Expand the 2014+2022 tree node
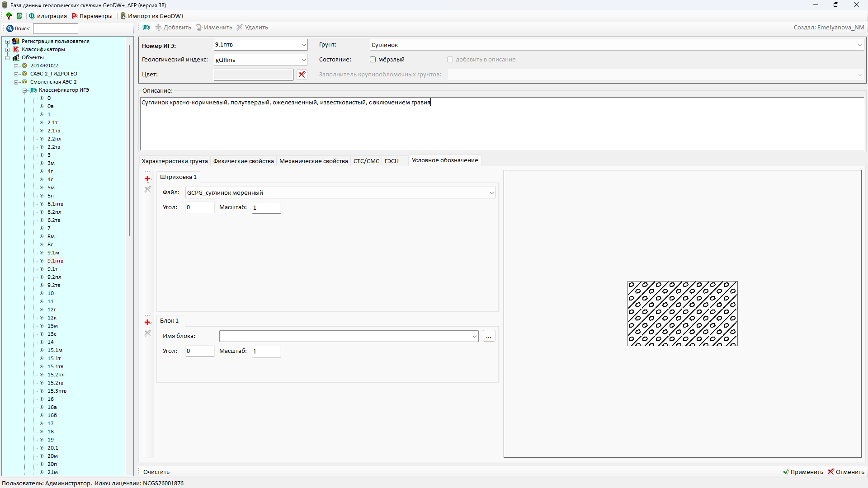 (16, 66)
